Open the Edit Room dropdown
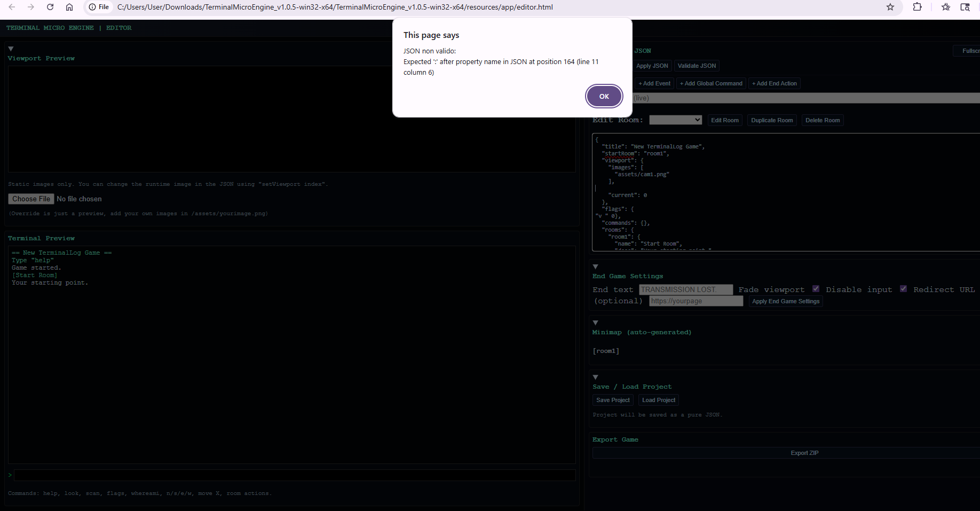The image size is (980, 511). [675, 120]
